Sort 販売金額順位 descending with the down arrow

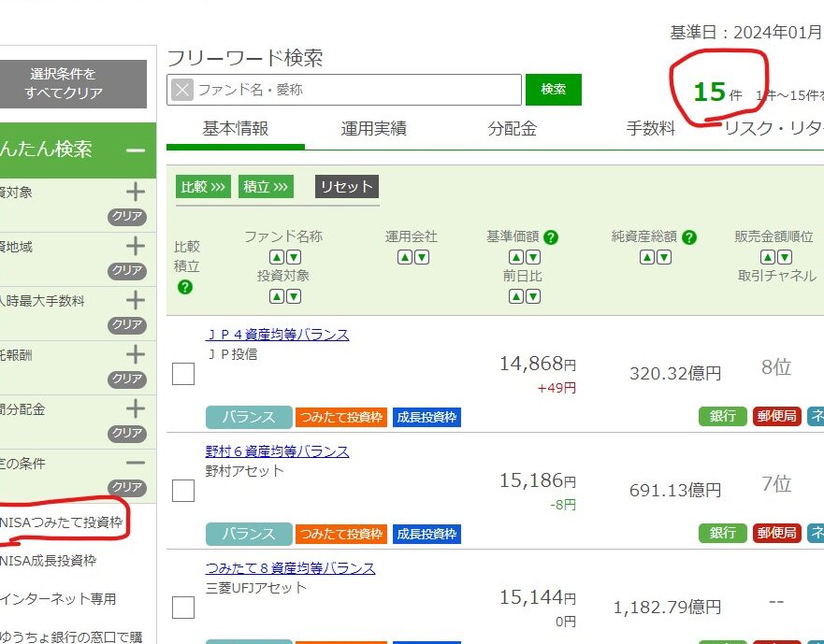click(x=785, y=257)
